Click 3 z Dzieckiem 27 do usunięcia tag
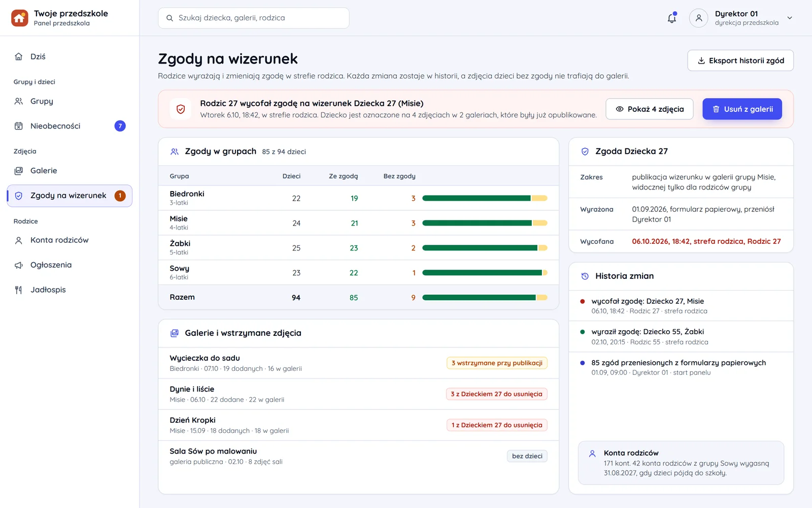Screen dimensions: 812x508 [x=497, y=394]
